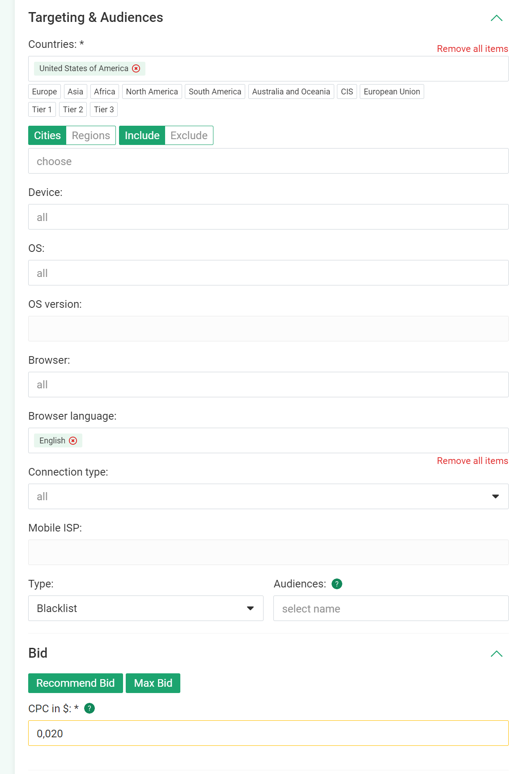
Task: Open the Blacklist type dropdown
Action: tap(146, 608)
